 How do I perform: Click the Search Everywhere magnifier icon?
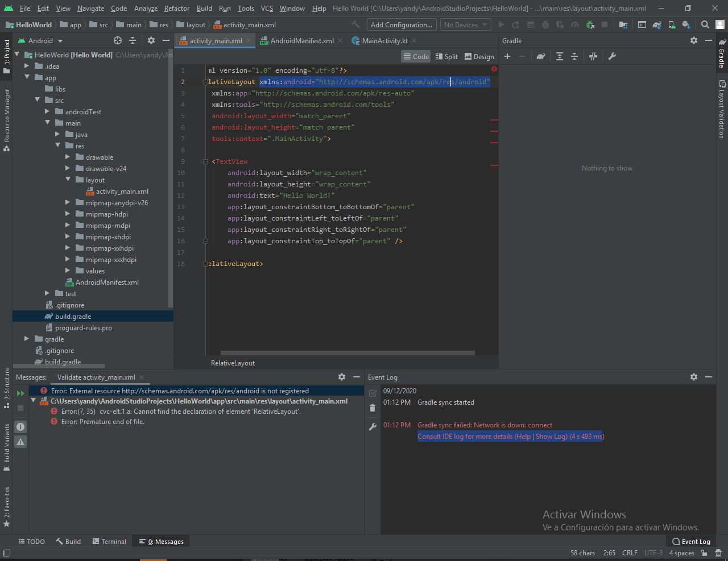[705, 24]
